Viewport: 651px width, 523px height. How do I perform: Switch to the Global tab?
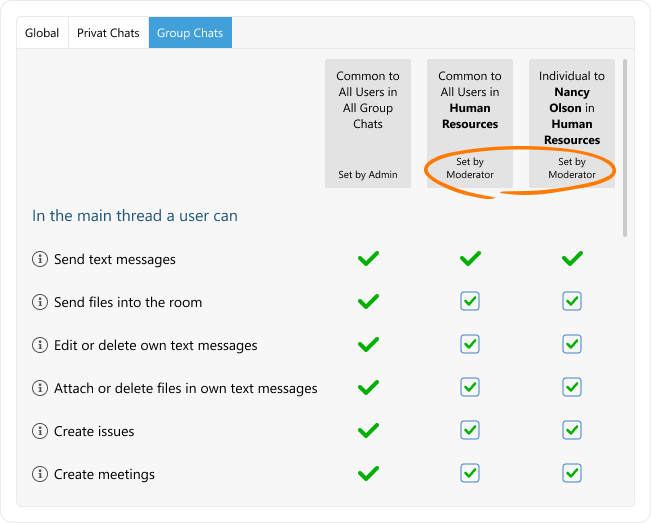coord(42,33)
